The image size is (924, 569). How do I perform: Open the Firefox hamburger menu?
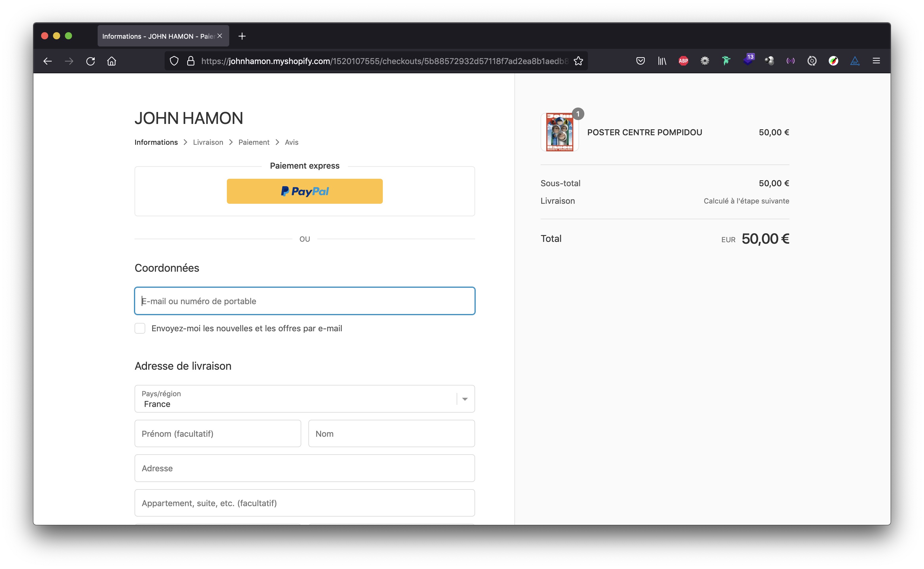(876, 61)
